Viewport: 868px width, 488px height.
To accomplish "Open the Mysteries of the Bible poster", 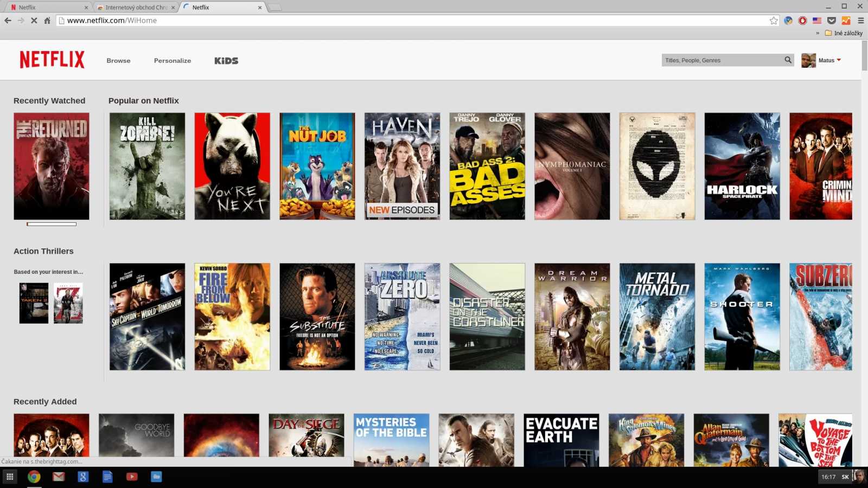I will (x=391, y=440).
